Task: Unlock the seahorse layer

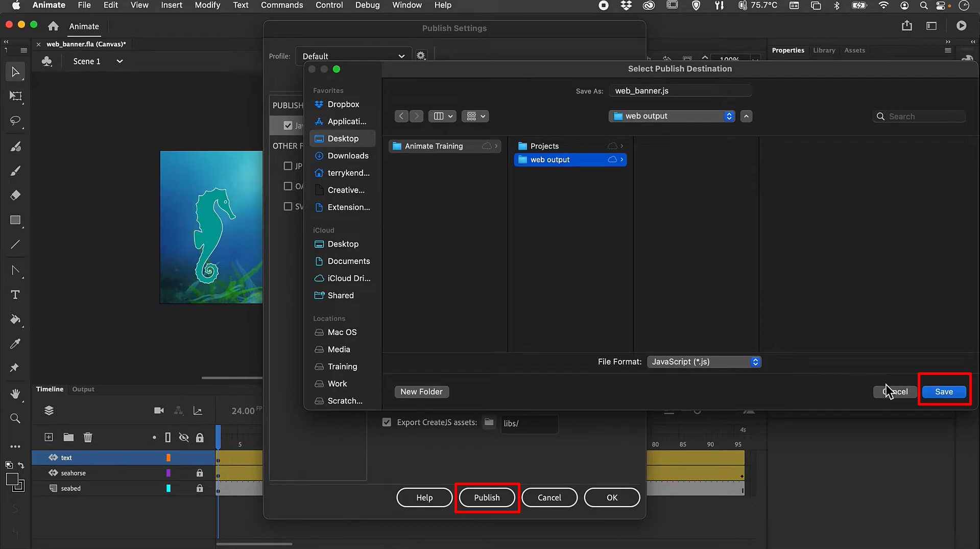Action: point(200,473)
